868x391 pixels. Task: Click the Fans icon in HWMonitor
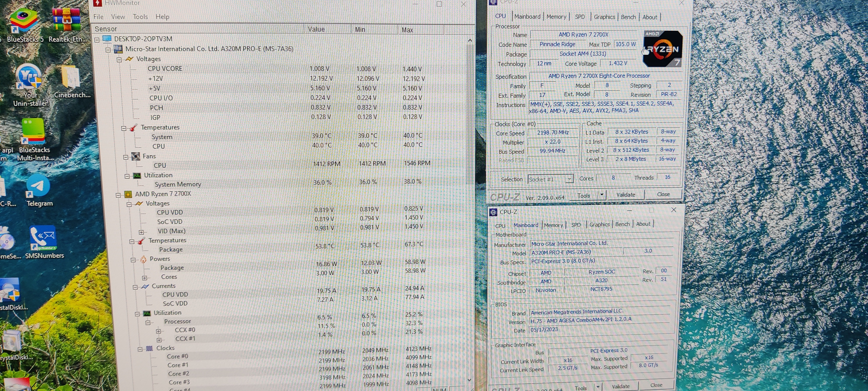135,156
